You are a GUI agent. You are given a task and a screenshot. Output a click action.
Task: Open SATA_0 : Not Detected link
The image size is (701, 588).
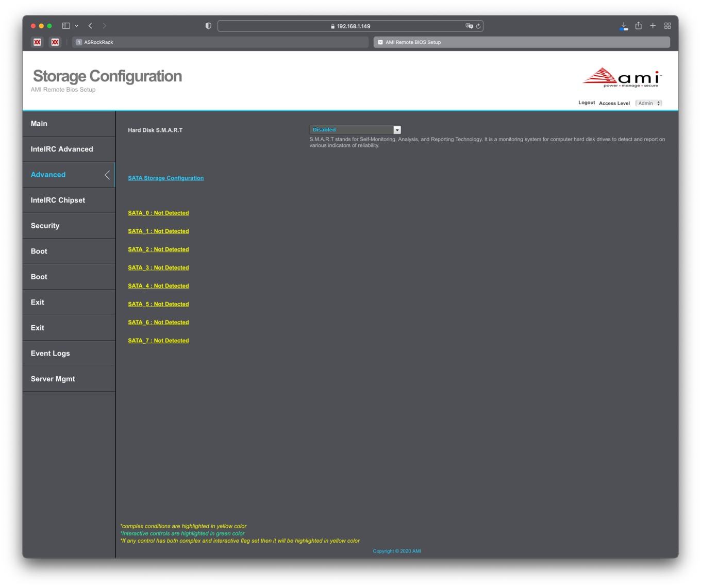158,213
